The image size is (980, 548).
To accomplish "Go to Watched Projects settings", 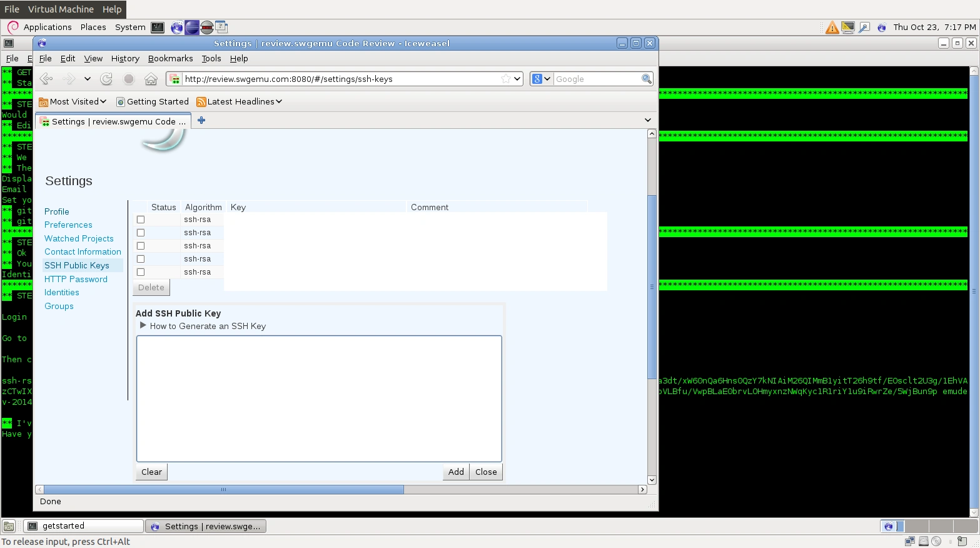I will click(x=79, y=238).
